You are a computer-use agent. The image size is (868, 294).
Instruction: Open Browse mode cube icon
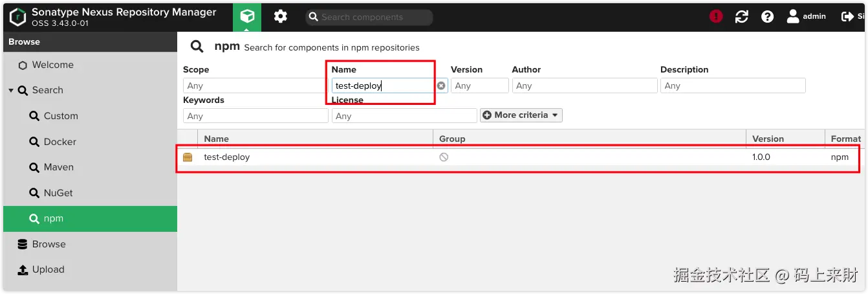coord(247,17)
